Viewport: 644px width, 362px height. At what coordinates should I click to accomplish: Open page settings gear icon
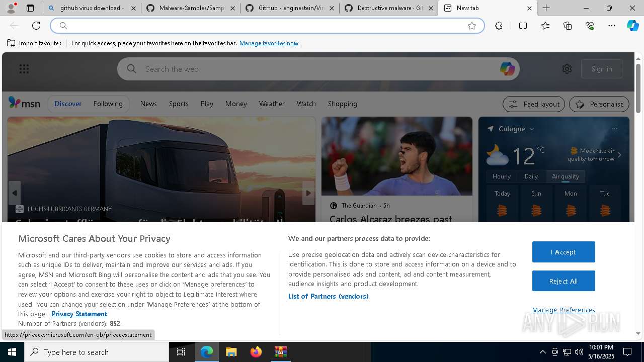pos(567,69)
